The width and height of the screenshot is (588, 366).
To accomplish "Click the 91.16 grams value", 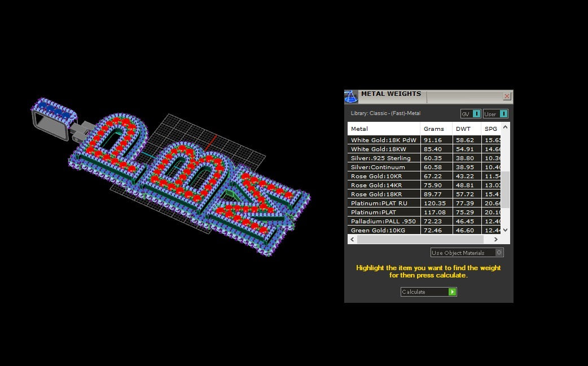I will (432, 140).
